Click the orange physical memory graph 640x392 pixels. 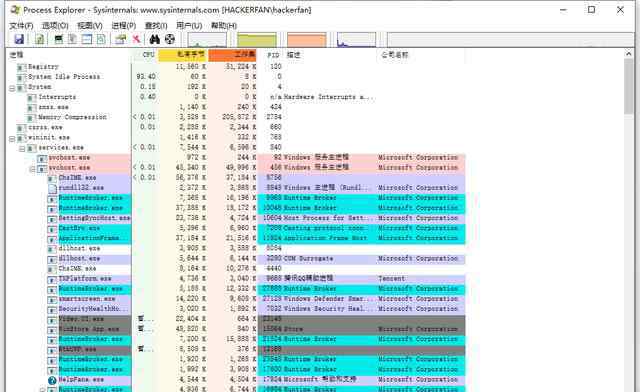tap(307, 40)
